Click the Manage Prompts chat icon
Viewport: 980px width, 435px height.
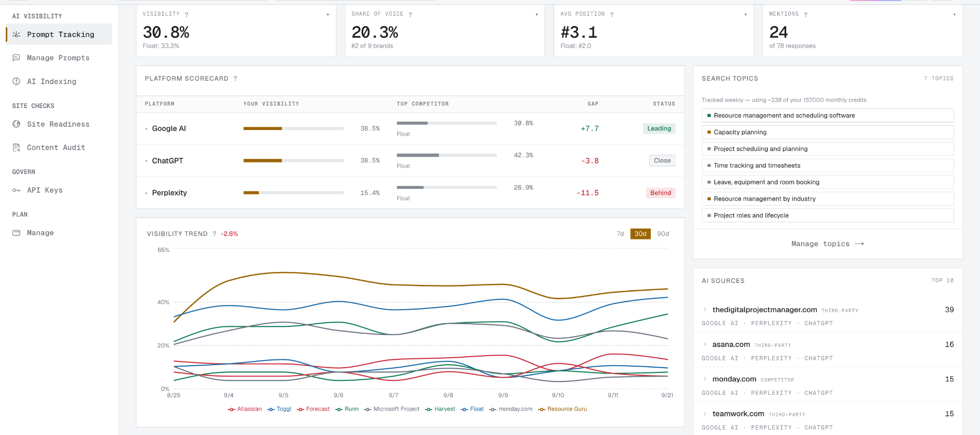tap(16, 58)
